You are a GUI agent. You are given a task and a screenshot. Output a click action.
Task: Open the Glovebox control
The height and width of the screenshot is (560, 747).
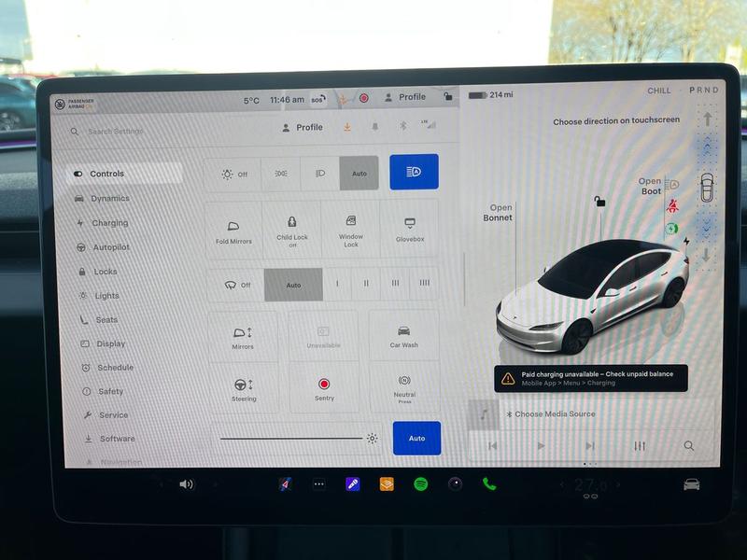408,230
